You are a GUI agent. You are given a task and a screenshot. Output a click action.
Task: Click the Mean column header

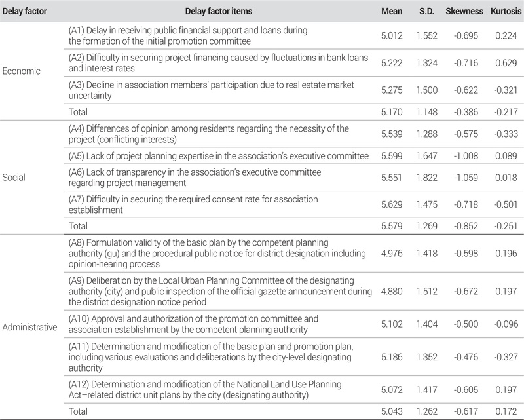click(392, 11)
